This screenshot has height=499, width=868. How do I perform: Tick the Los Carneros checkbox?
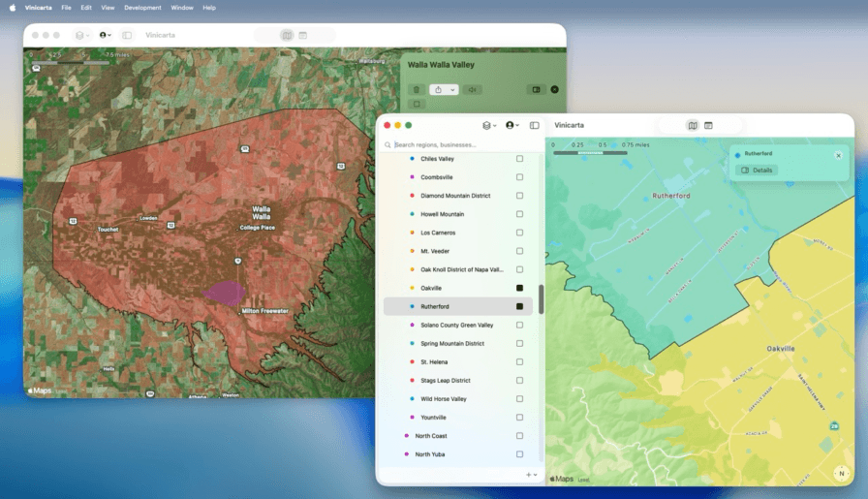[519, 233]
